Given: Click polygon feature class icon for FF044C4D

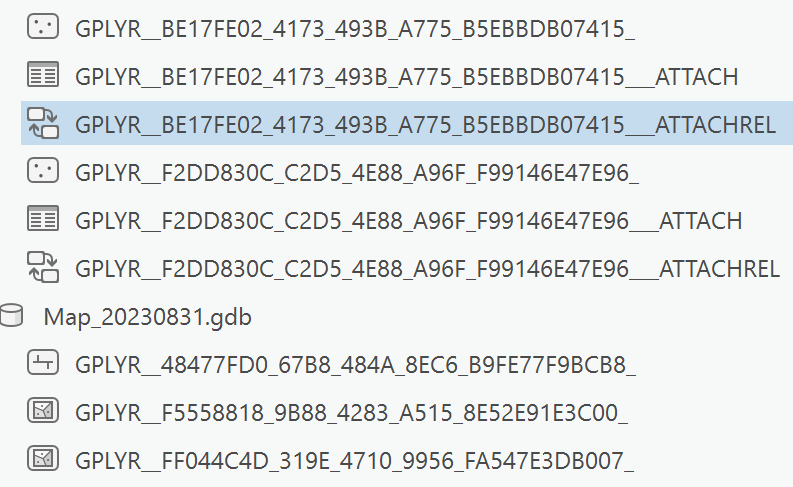Looking at the screenshot, I should click(x=42, y=459).
